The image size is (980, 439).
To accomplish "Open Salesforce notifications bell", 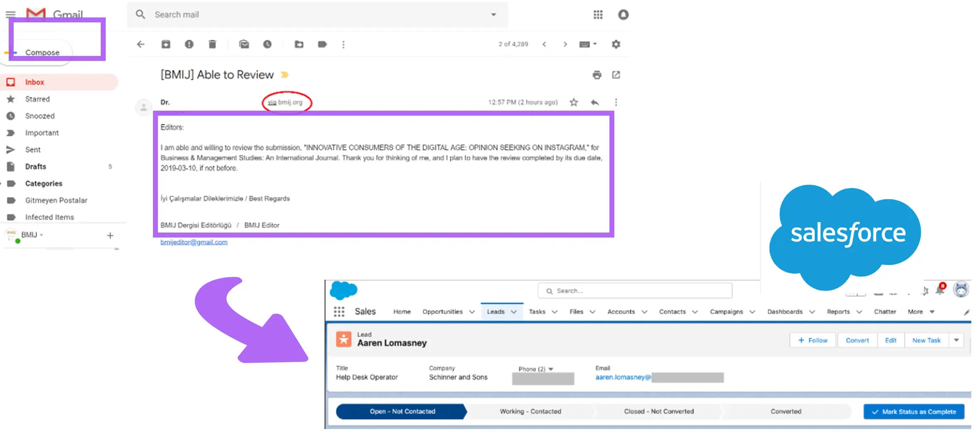I will [x=940, y=289].
